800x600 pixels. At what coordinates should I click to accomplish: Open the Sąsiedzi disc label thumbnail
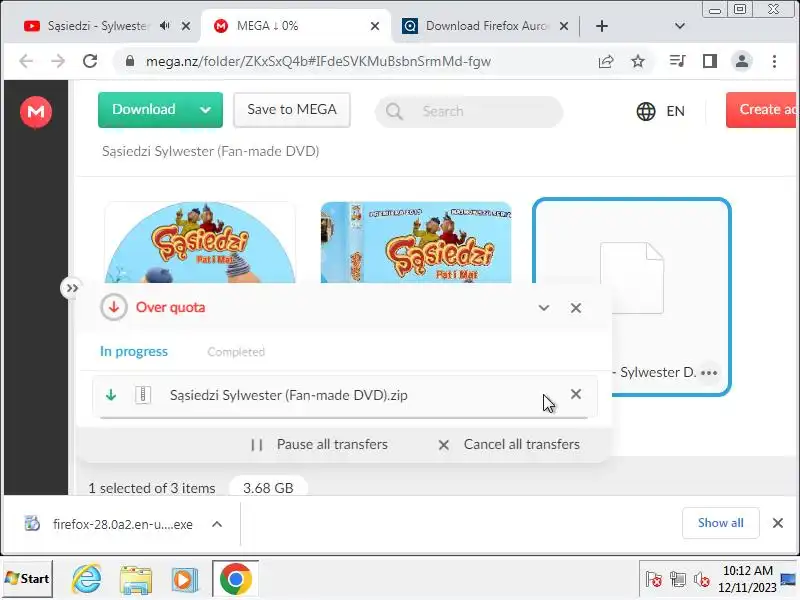click(200, 242)
